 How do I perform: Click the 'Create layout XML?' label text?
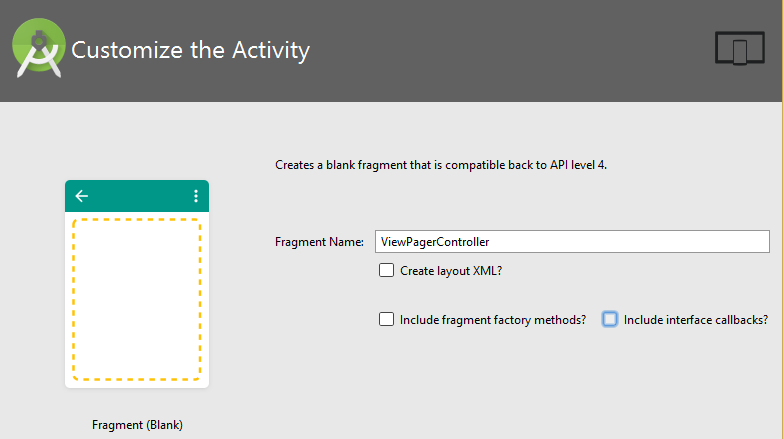[451, 271]
